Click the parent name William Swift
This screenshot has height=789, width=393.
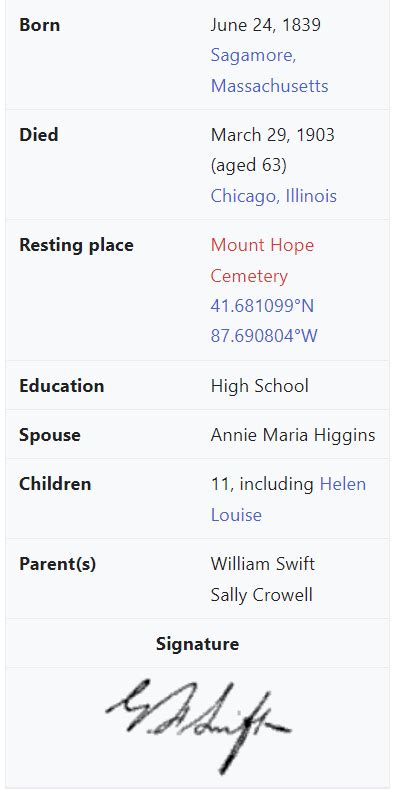(262, 564)
